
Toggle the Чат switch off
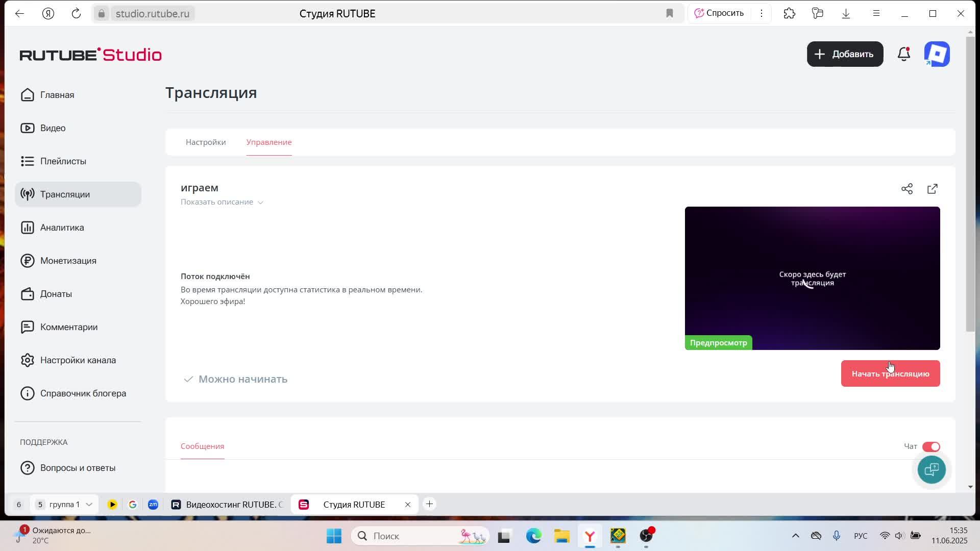click(931, 447)
